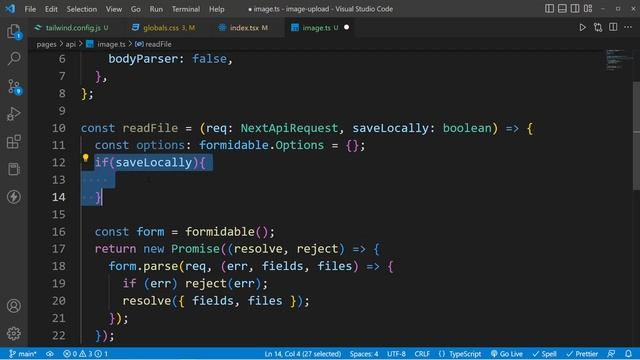The height and width of the screenshot is (360, 640).
Task: Click the pages breadcrumb
Action: pyautogui.click(x=47, y=44)
